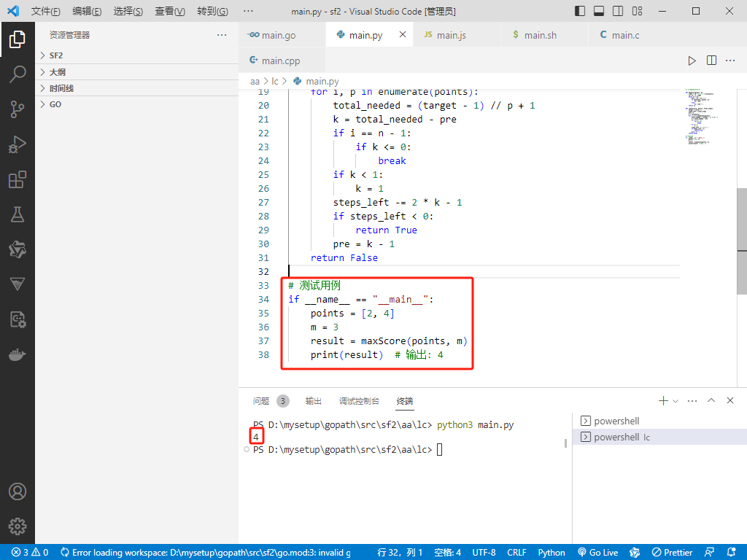This screenshot has width=747, height=560.
Task: Open the Accounts menu icon
Action: 18,491
